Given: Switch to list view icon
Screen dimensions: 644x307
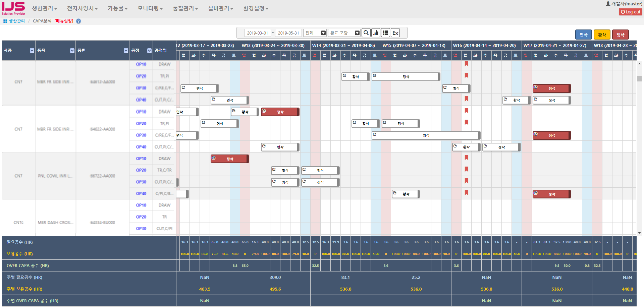Looking at the screenshot, I should (x=386, y=33).
